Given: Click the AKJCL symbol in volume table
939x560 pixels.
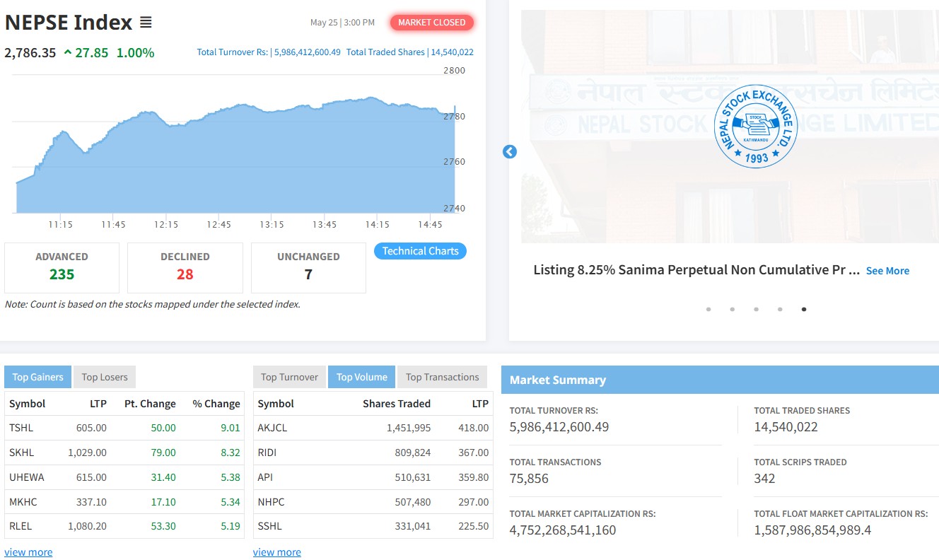Looking at the screenshot, I should pos(272,428).
